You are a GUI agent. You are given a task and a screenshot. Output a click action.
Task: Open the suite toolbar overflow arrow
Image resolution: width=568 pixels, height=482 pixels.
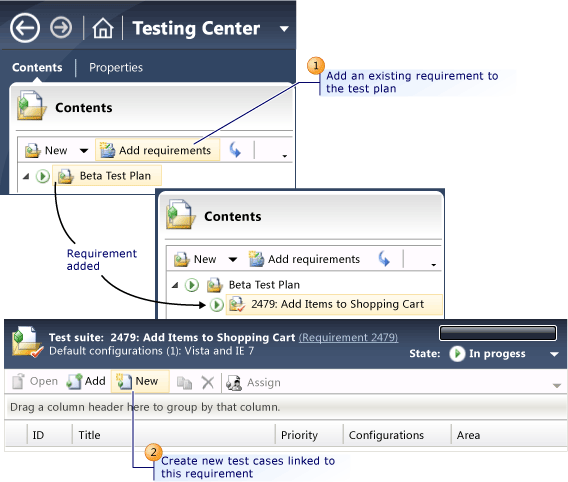point(557,386)
